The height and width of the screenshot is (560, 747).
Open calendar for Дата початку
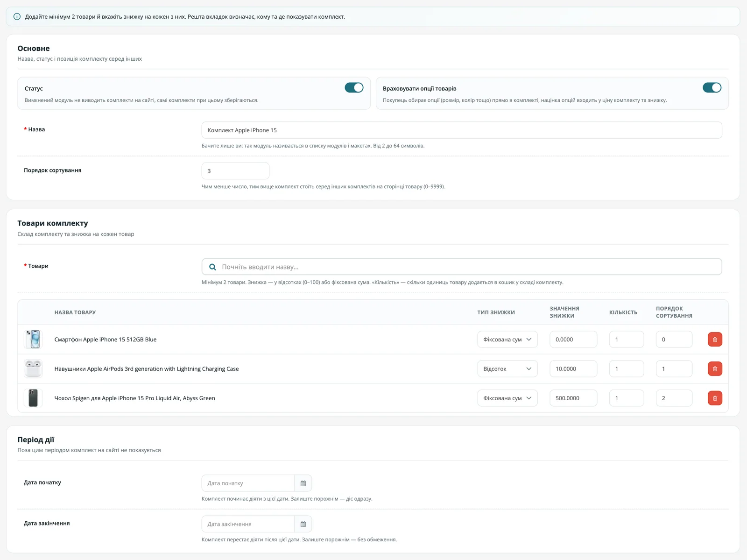[303, 483]
